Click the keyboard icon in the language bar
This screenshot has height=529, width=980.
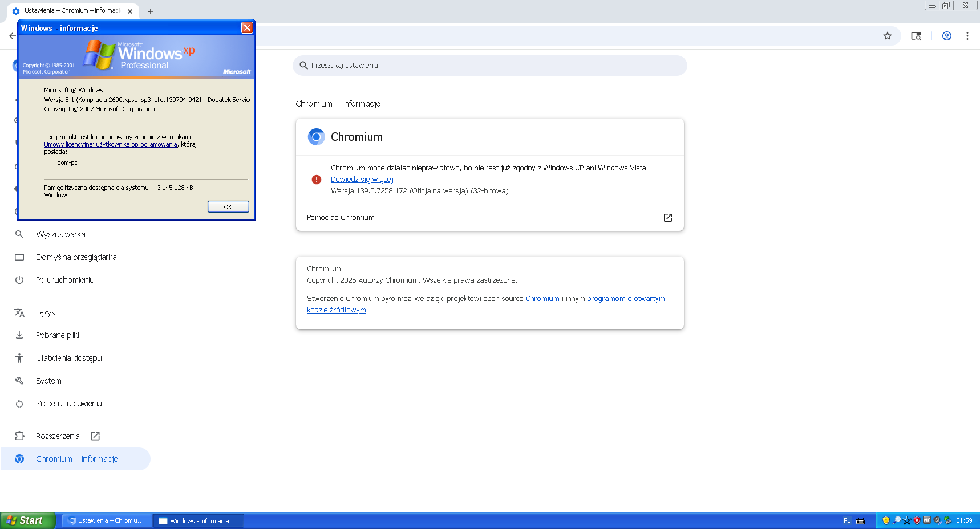[860, 520]
